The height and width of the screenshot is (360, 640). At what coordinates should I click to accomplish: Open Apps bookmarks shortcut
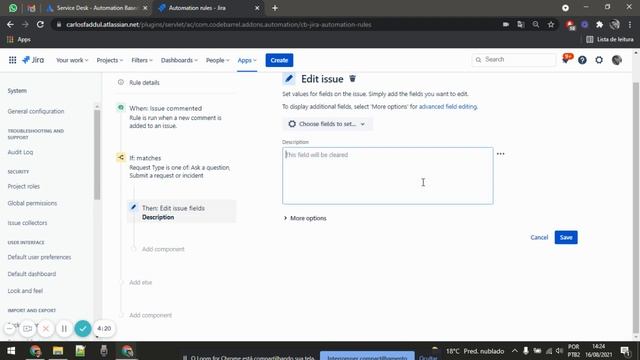[19, 40]
